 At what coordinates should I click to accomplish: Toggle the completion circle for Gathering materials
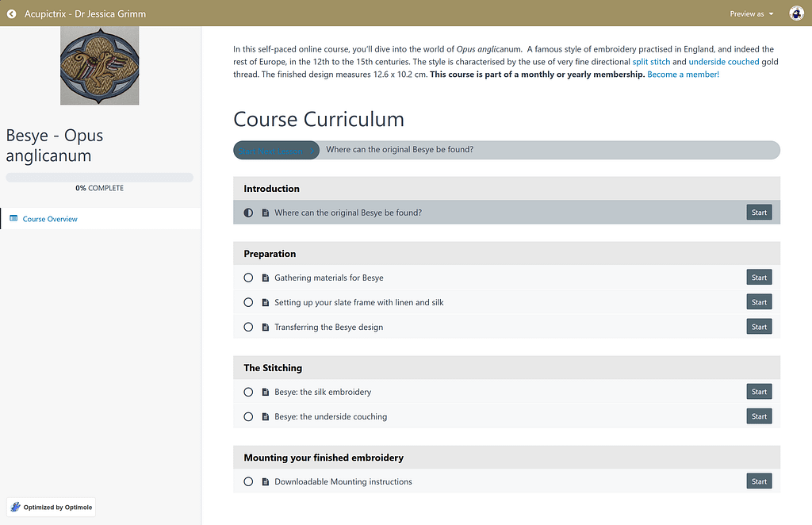point(248,278)
